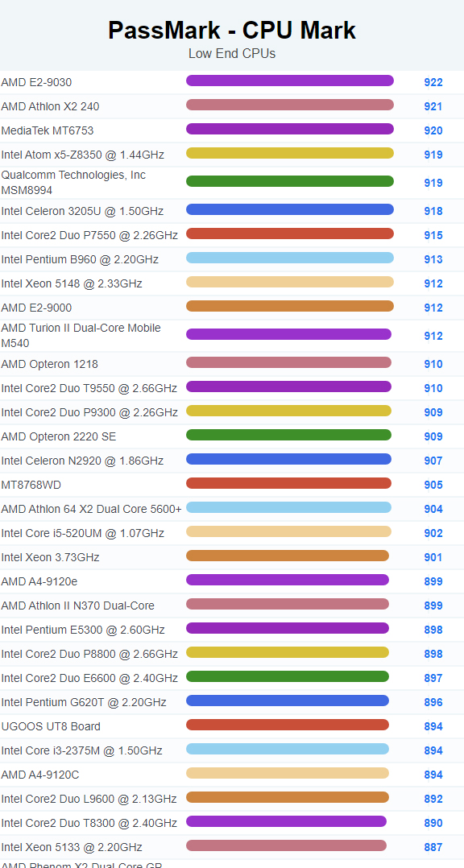
Task: Click Intel Core i3-2375M @ 1.50GHz
Action: coord(81,750)
